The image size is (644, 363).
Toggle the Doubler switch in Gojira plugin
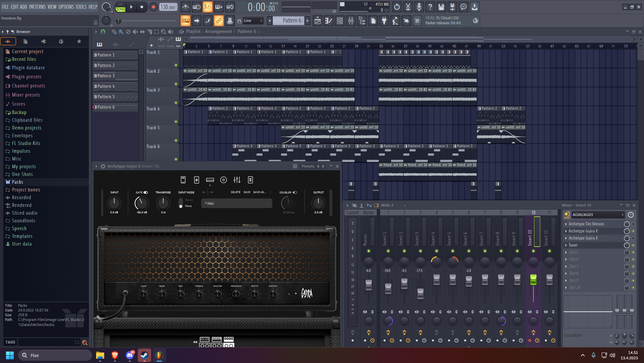pyautogui.click(x=295, y=192)
